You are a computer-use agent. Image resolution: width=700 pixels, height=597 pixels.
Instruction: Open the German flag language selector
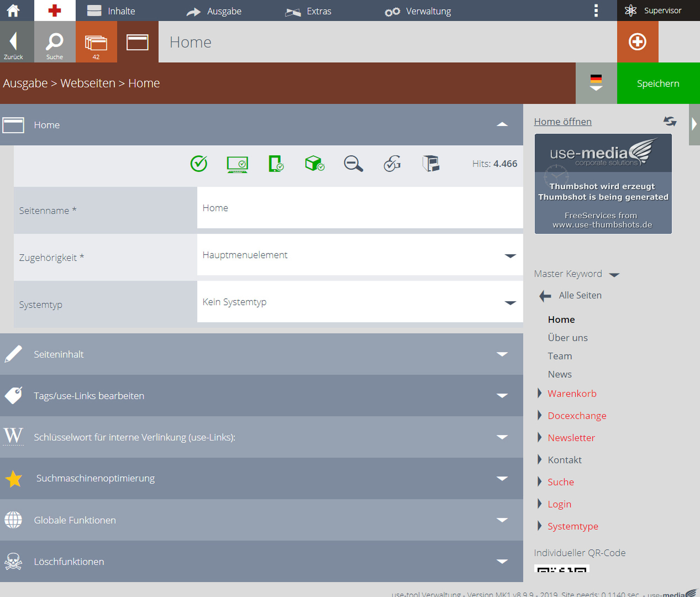(x=596, y=83)
